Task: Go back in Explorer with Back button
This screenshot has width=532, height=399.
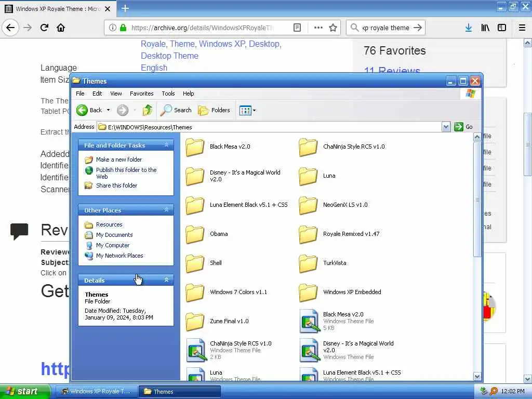Action: pos(89,110)
